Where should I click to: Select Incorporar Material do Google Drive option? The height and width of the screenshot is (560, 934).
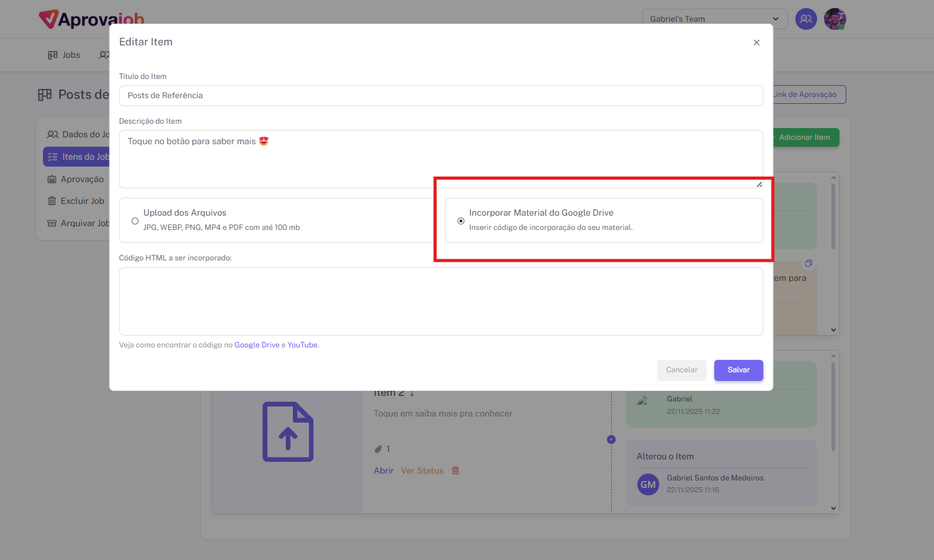point(461,221)
